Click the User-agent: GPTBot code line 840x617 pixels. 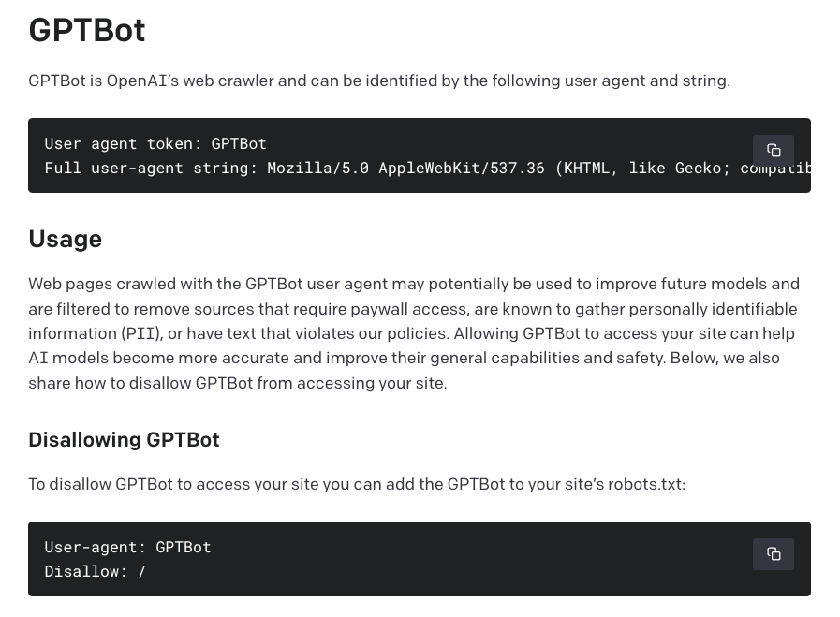point(127,547)
